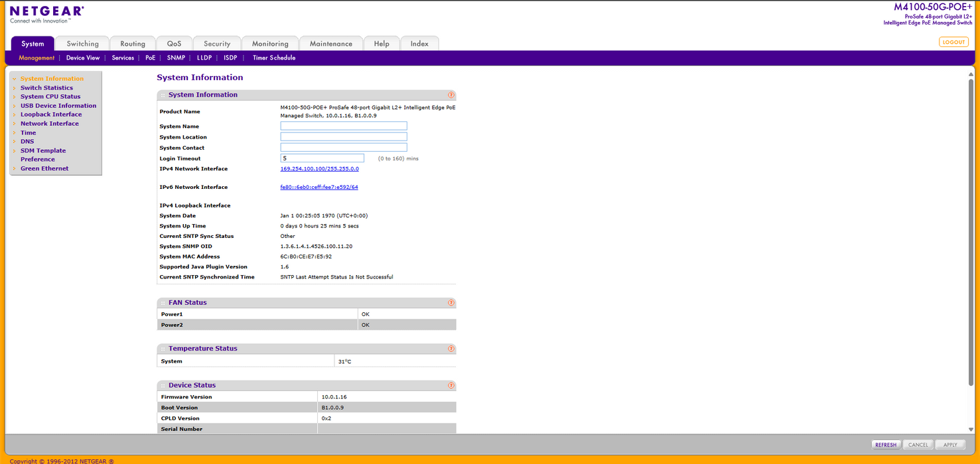The width and height of the screenshot is (980, 464).
Task: Open Timer Schedule submenu
Action: coord(274,58)
